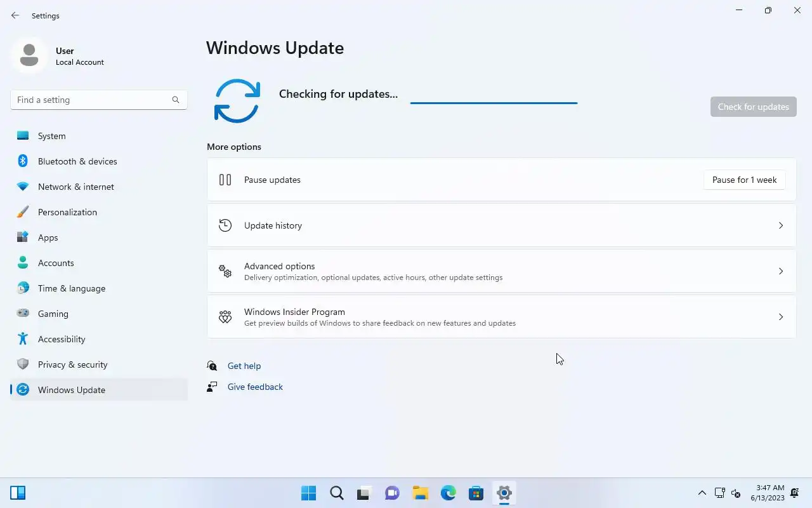Open Accounts settings
This screenshot has height=508, width=812.
pyautogui.click(x=99, y=263)
